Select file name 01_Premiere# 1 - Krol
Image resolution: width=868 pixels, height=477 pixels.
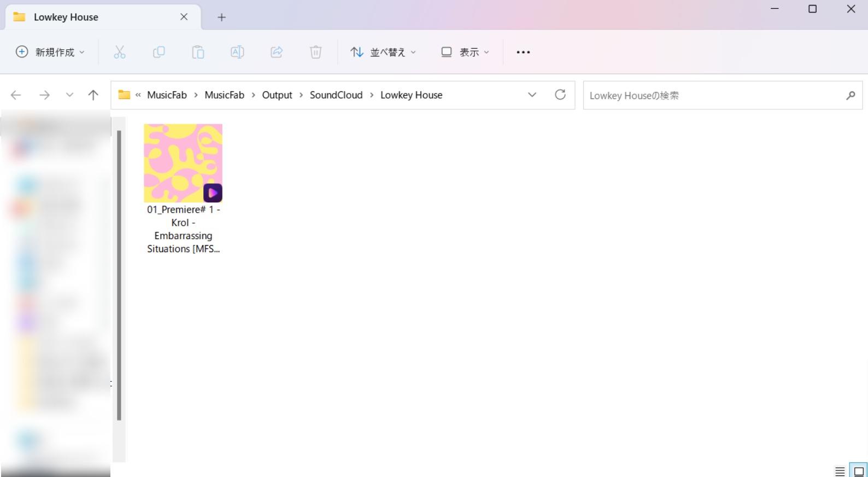(183, 229)
